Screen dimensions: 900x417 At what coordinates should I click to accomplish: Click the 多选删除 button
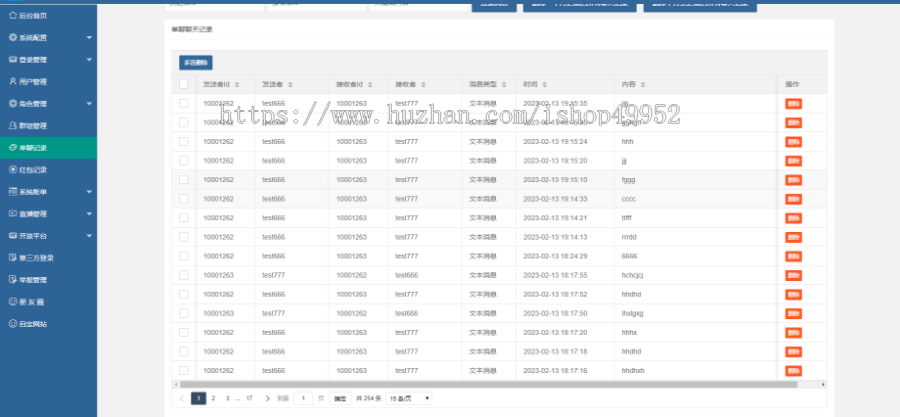coord(196,63)
